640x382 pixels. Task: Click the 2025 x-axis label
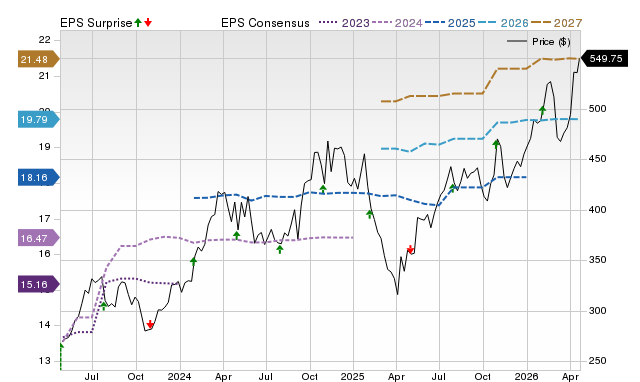(353, 376)
